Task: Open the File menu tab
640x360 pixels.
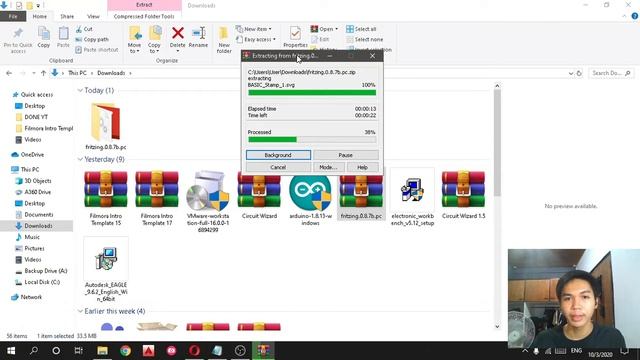Action: coord(13,16)
